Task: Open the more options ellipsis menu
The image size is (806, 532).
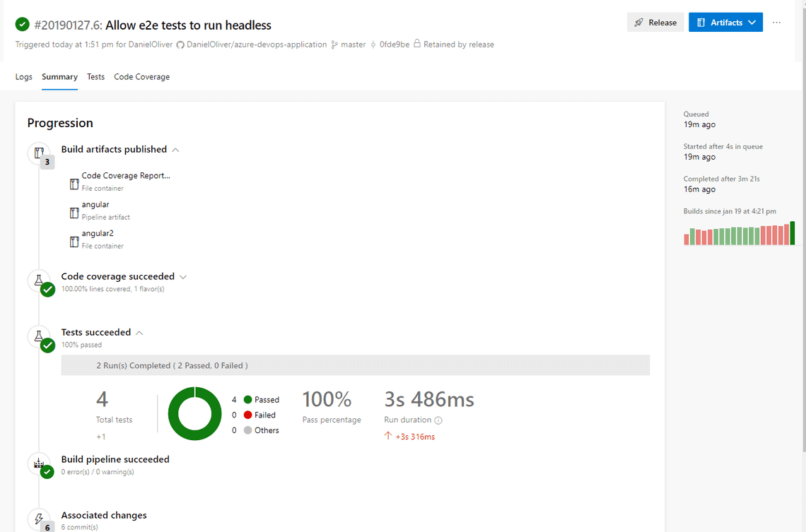Action: (776, 23)
